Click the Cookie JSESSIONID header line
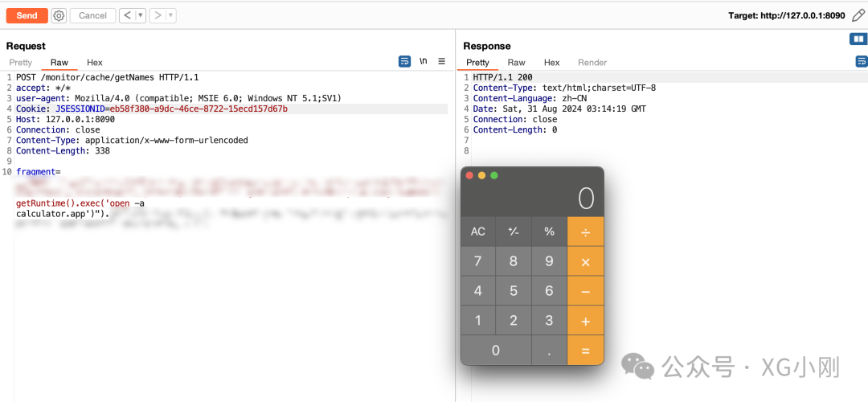 coord(152,109)
